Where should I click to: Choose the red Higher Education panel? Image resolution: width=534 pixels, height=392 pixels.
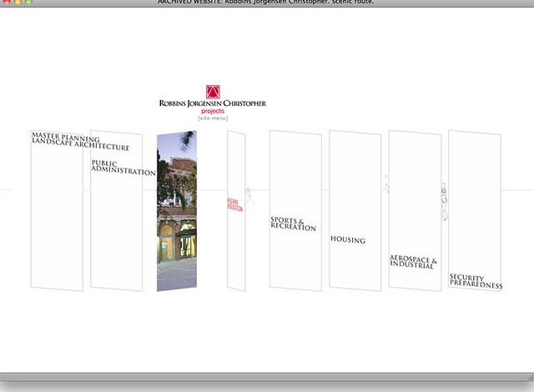click(x=235, y=205)
